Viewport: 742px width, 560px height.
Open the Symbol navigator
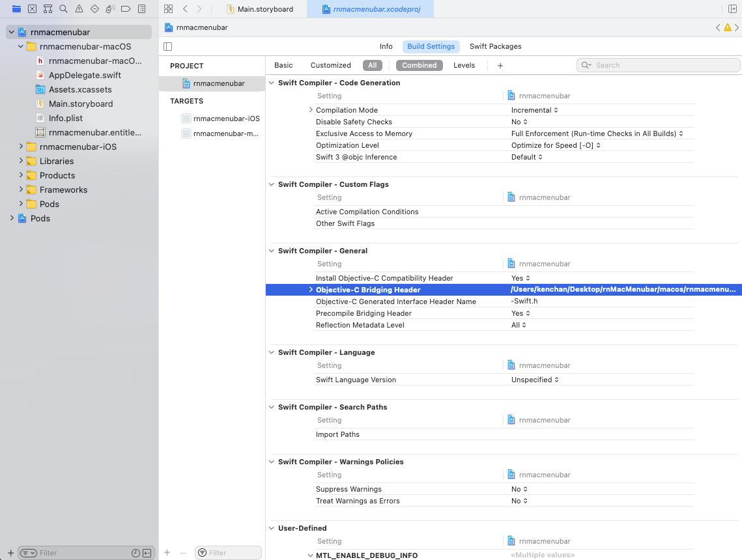48,9
